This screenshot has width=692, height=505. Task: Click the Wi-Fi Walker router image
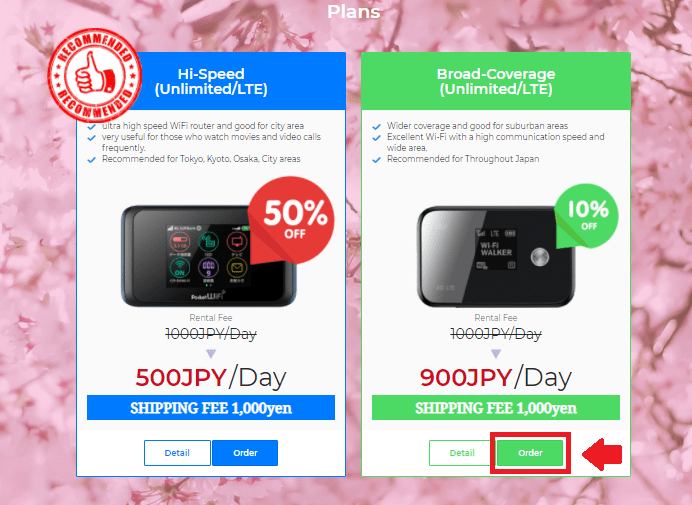click(x=496, y=256)
